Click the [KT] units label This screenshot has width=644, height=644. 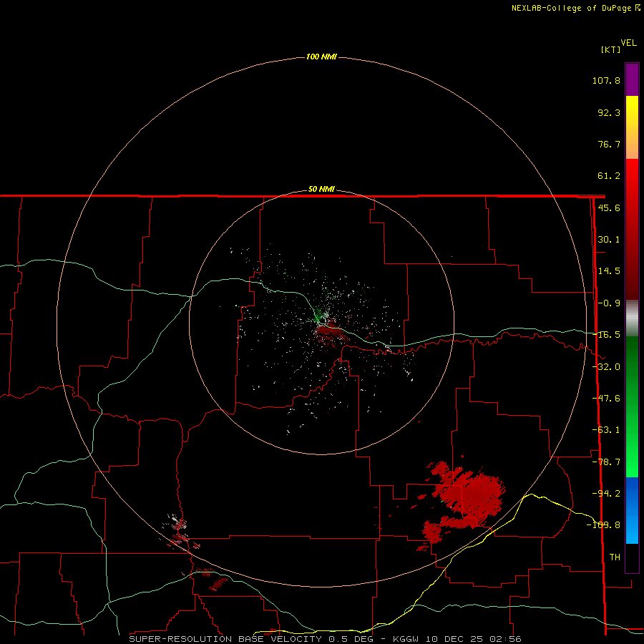pyautogui.click(x=611, y=49)
